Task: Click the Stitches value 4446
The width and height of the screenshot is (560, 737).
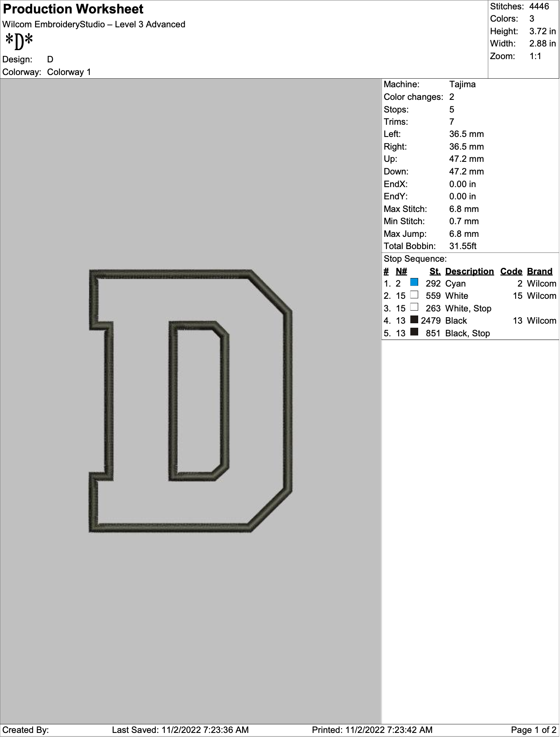Action: point(539,7)
